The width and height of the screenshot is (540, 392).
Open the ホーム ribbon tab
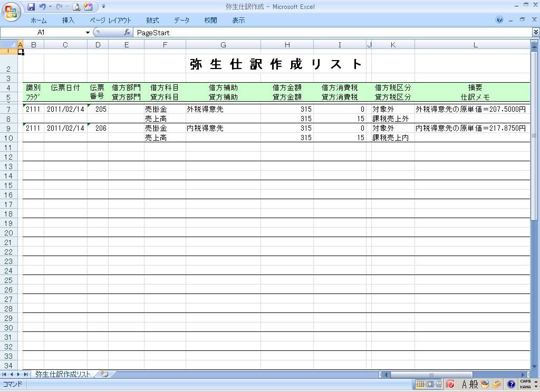coord(38,21)
